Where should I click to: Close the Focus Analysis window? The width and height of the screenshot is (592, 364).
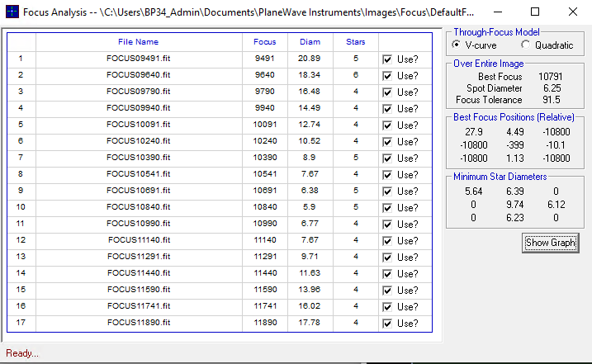(x=572, y=12)
